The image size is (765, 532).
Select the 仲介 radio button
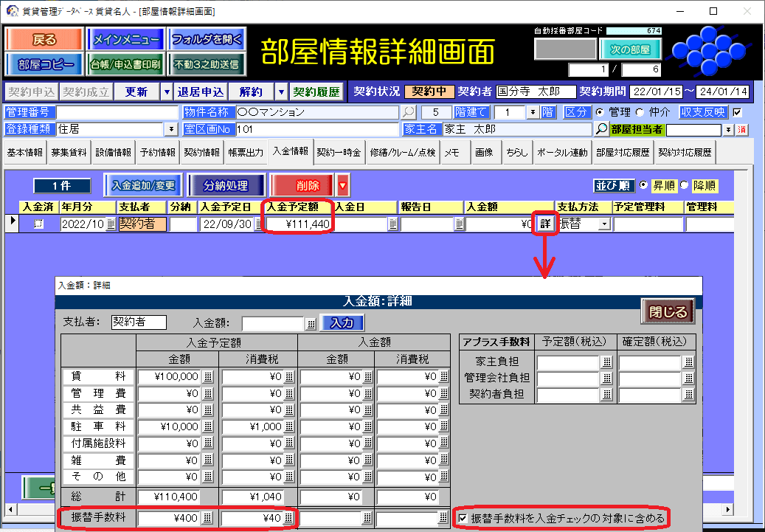click(x=639, y=112)
